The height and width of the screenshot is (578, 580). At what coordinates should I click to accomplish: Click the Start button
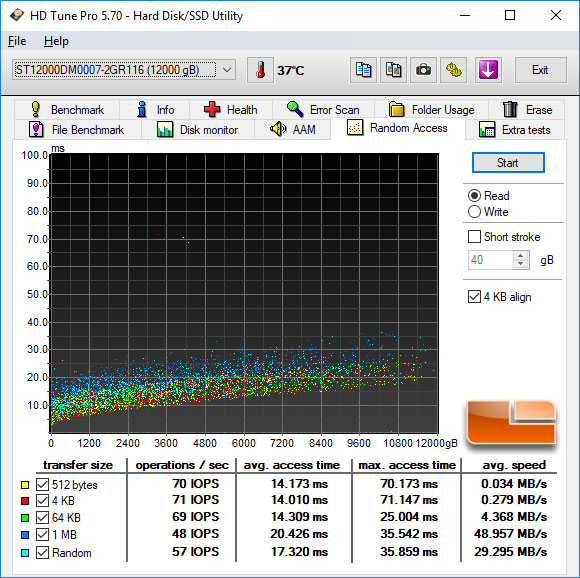pyautogui.click(x=508, y=162)
